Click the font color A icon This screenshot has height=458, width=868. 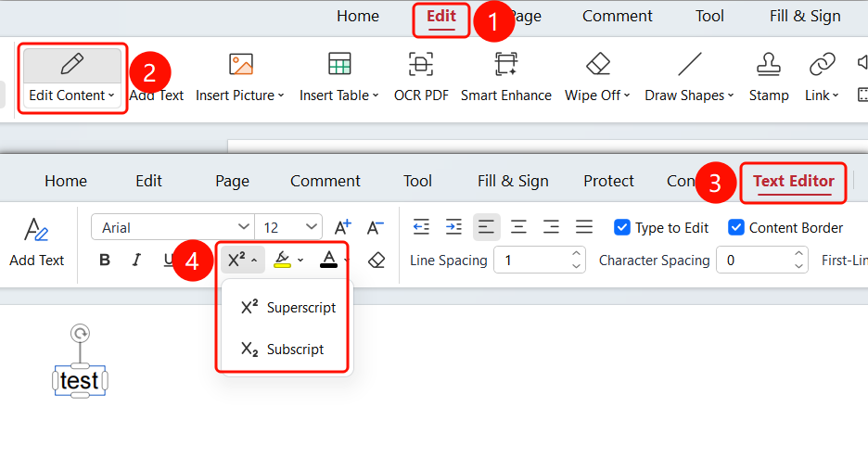pyautogui.click(x=329, y=260)
